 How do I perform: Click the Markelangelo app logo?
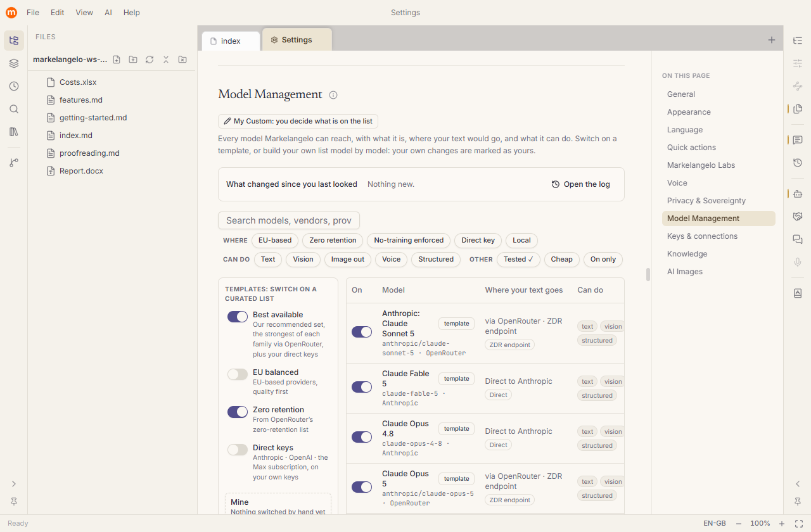pyautogui.click(x=11, y=12)
